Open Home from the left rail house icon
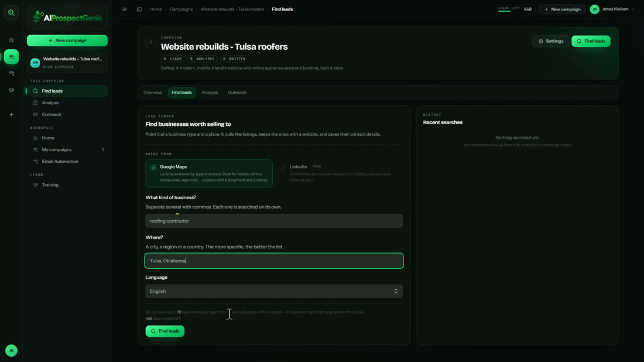Screen dimensions: 644x362 (11, 40)
